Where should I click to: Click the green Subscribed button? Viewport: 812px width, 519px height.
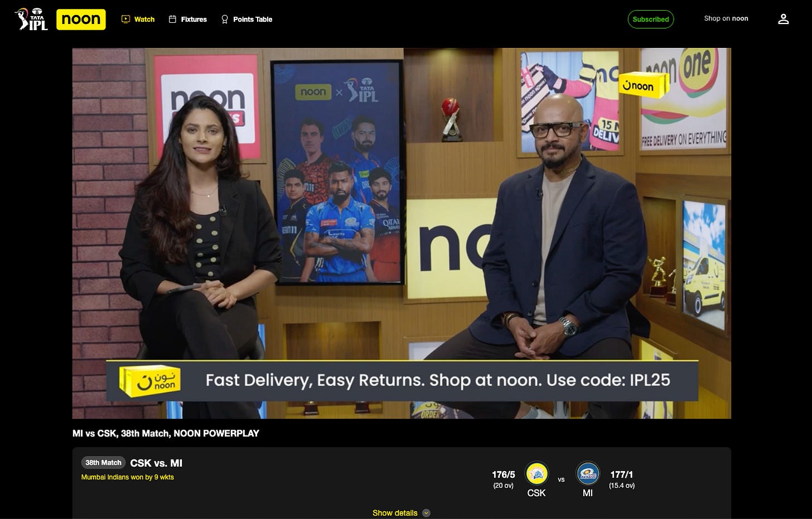650,19
